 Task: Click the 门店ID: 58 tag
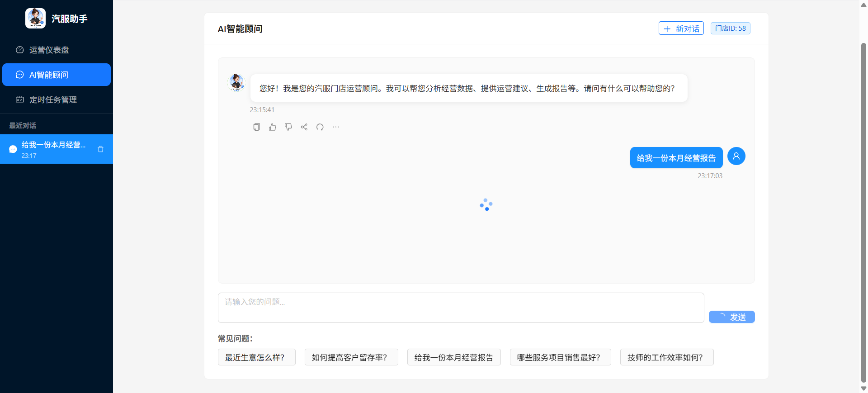[730, 28]
